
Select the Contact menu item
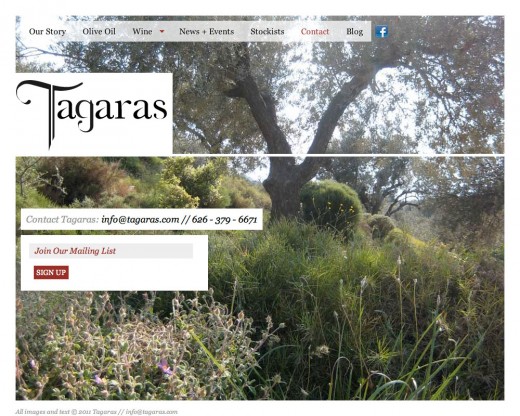(x=315, y=32)
